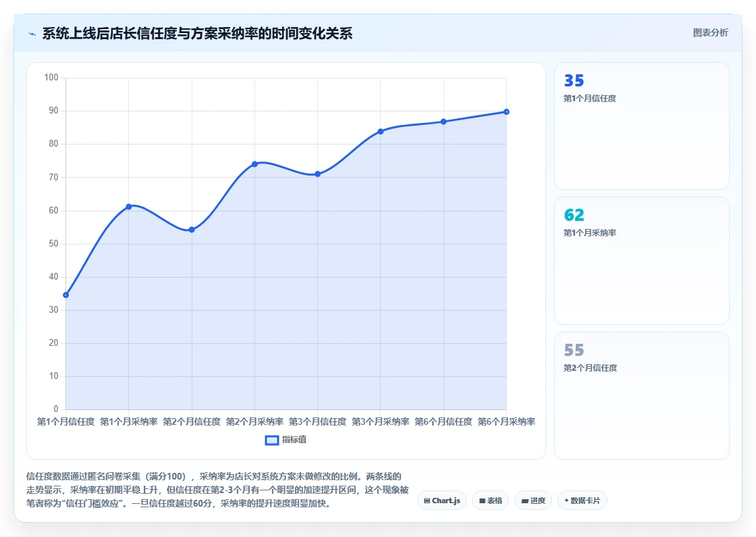Click the 第1个月采纳率 data point on chart
The image size is (756, 537).
coord(129,207)
